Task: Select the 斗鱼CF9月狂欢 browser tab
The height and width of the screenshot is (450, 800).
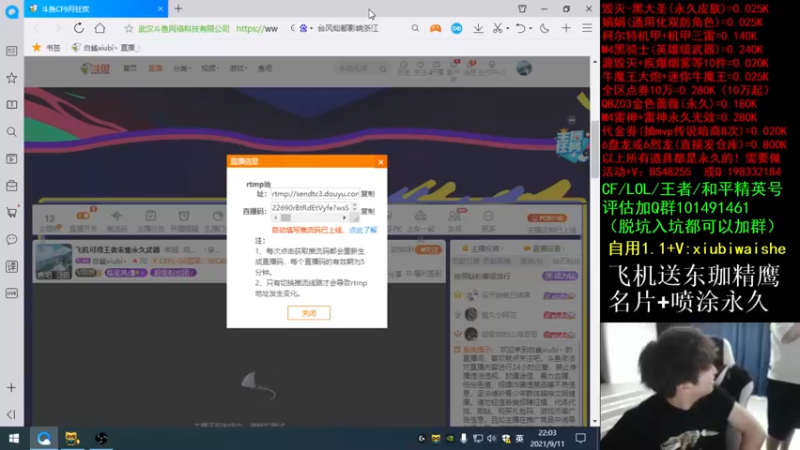Action: click(96, 9)
